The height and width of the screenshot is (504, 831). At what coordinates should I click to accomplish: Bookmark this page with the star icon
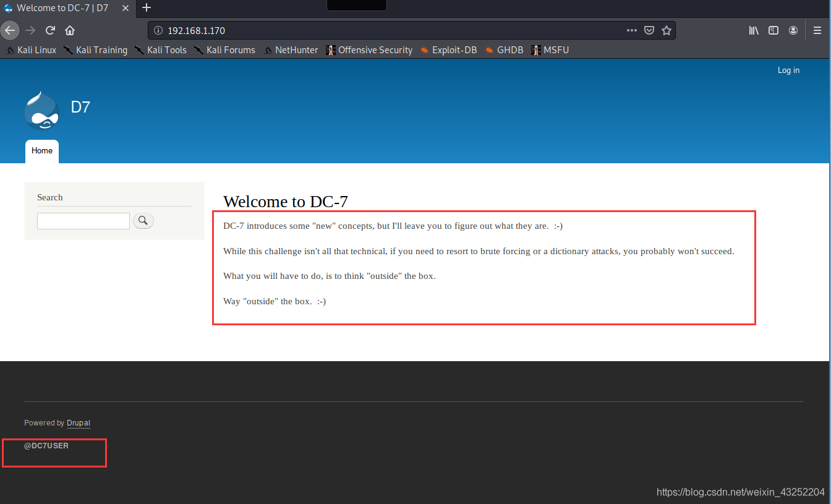667,30
